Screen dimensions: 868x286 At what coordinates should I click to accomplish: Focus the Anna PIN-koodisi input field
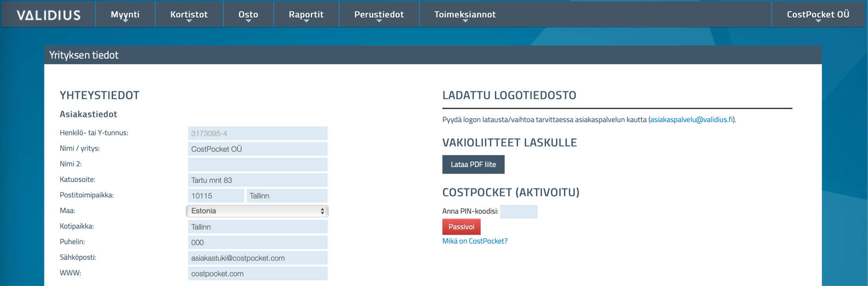click(x=519, y=211)
